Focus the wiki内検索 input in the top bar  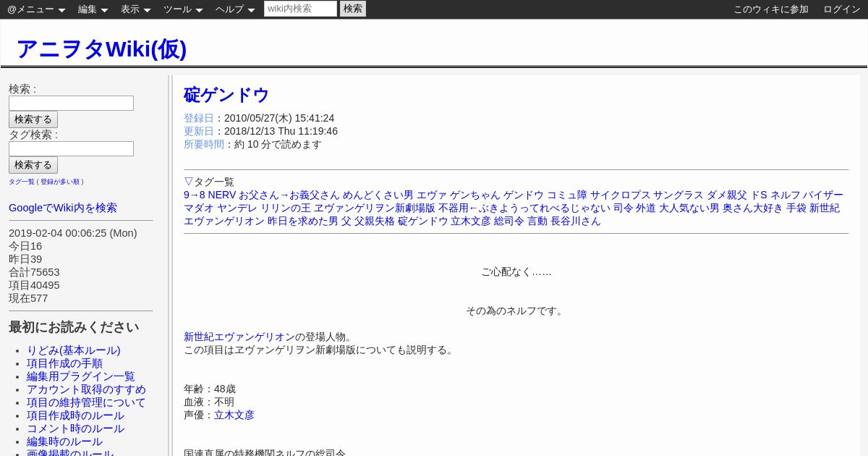click(300, 9)
